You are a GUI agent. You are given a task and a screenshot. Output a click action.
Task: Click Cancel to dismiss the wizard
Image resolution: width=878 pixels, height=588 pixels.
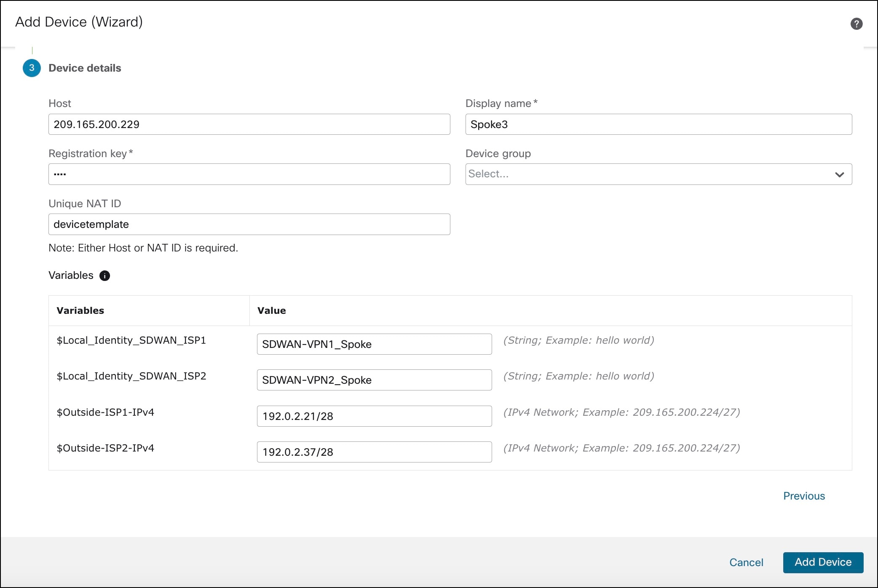[x=746, y=562]
